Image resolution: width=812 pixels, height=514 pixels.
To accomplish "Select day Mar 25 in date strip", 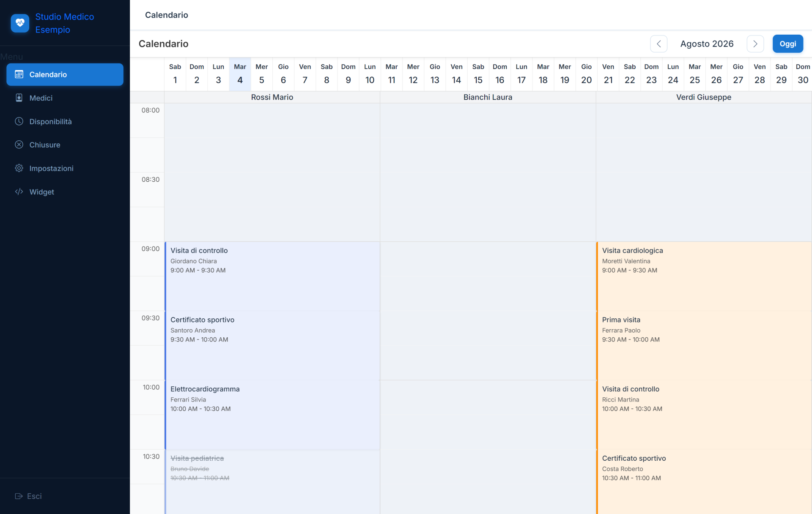I will pyautogui.click(x=694, y=74).
